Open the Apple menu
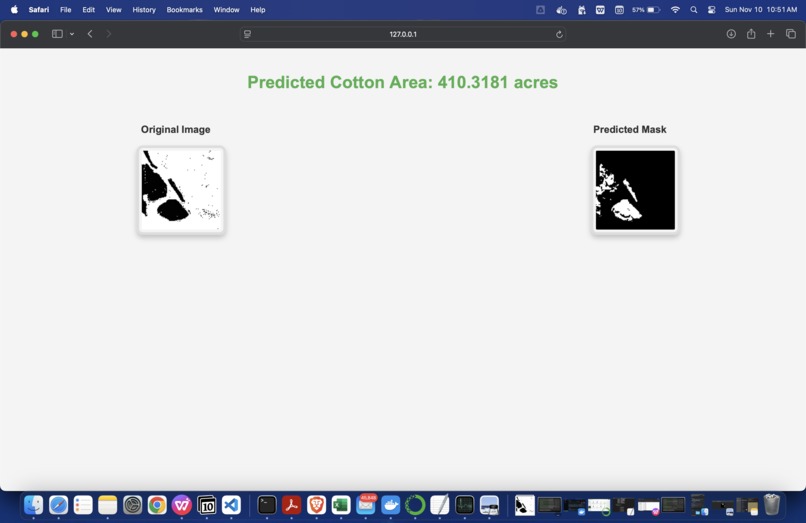Viewport: 806px width, 523px height. (14, 9)
